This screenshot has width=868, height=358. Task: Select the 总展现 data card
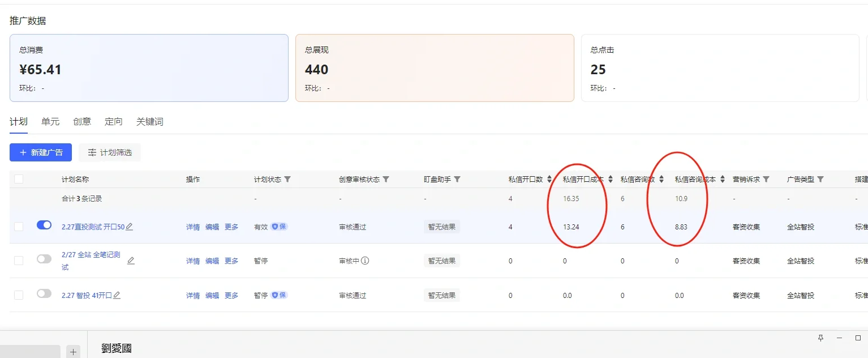point(435,68)
